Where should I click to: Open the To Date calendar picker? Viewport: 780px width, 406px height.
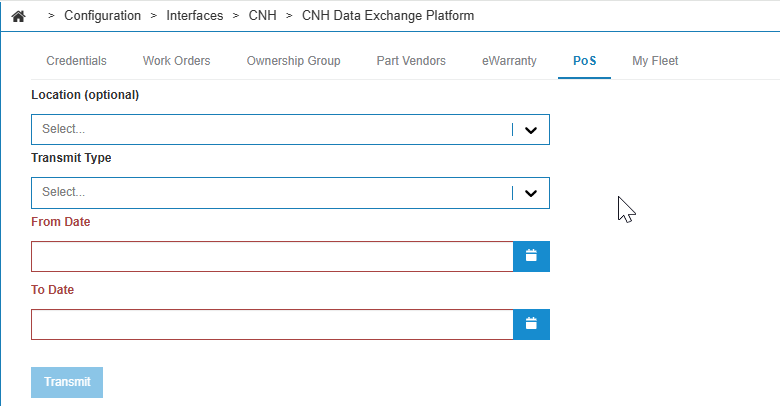pos(531,324)
